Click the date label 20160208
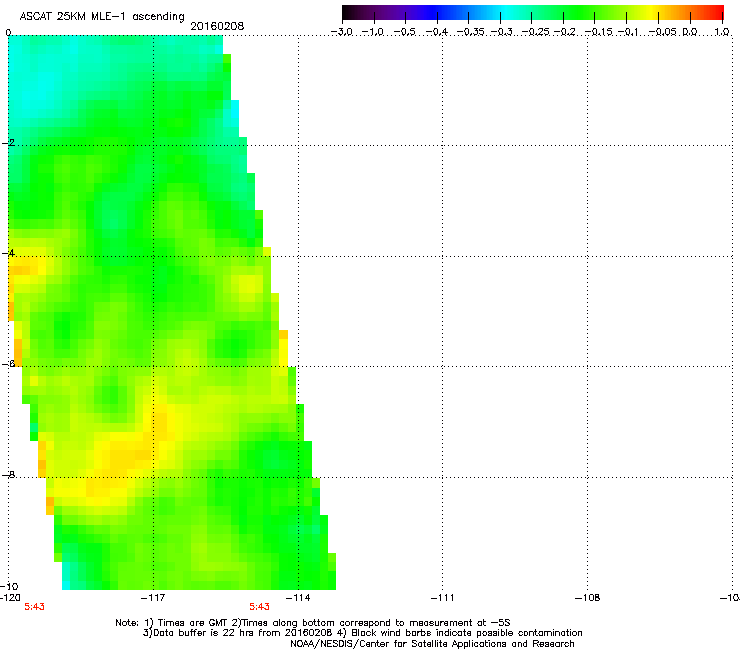This screenshot has width=740, height=650. [217, 26]
